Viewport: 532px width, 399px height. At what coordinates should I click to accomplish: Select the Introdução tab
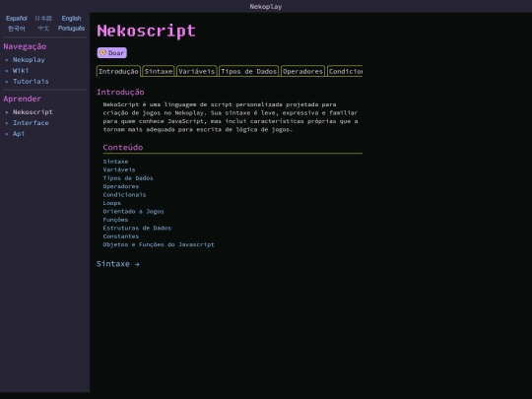pos(118,71)
